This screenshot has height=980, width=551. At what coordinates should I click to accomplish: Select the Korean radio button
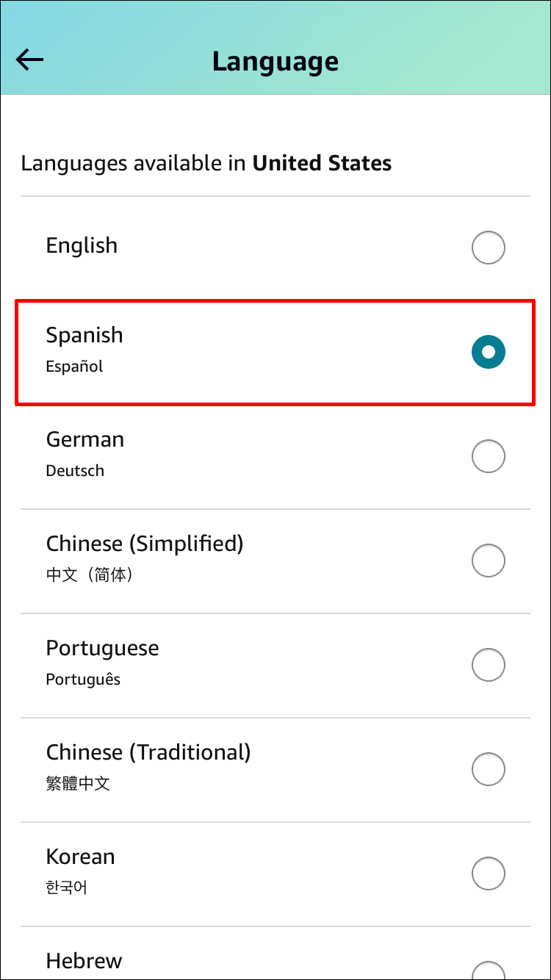(488, 873)
